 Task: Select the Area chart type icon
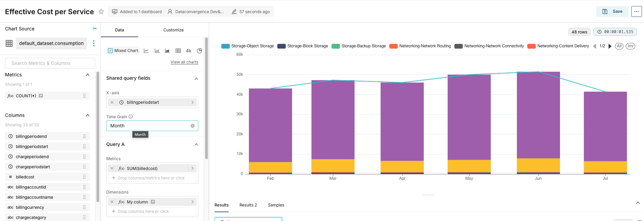coord(167,51)
